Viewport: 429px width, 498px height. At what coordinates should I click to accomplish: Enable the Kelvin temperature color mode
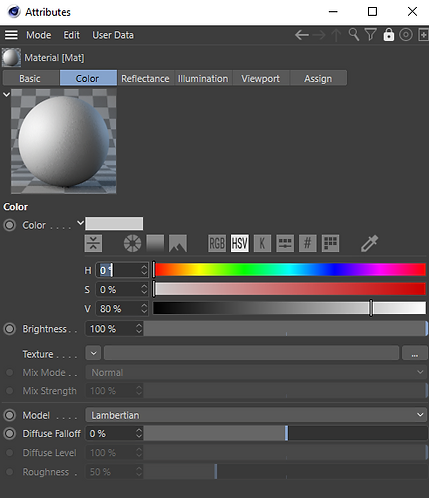tap(262, 243)
